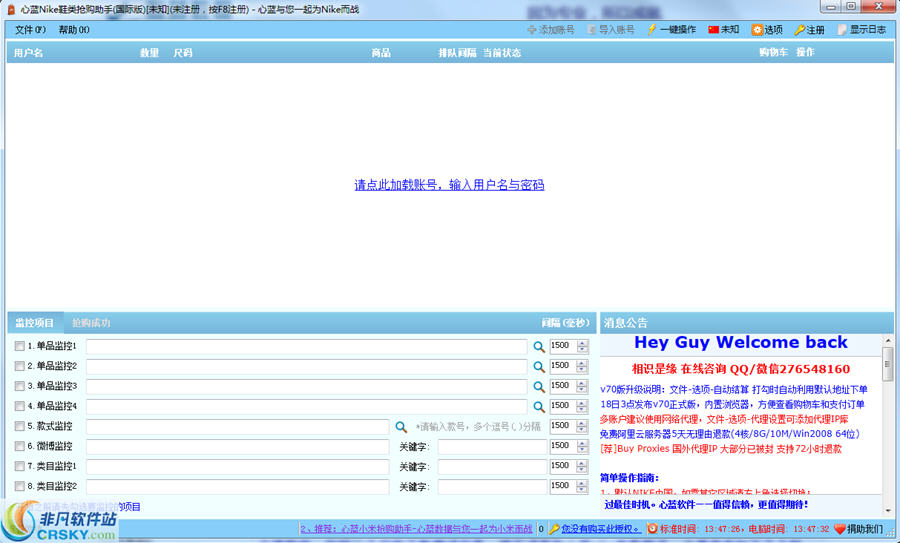Click interval spinner arrows for 单品监控3

pos(583,386)
